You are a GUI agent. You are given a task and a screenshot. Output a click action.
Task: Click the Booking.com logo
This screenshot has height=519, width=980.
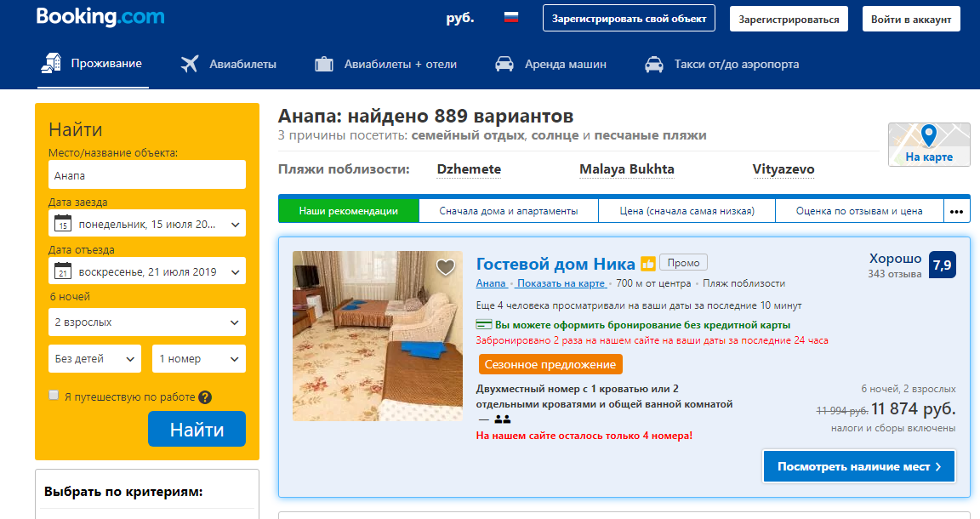(100, 17)
